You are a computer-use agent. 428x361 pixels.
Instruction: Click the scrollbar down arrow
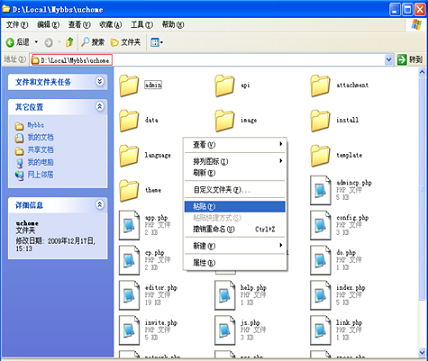coord(422,353)
